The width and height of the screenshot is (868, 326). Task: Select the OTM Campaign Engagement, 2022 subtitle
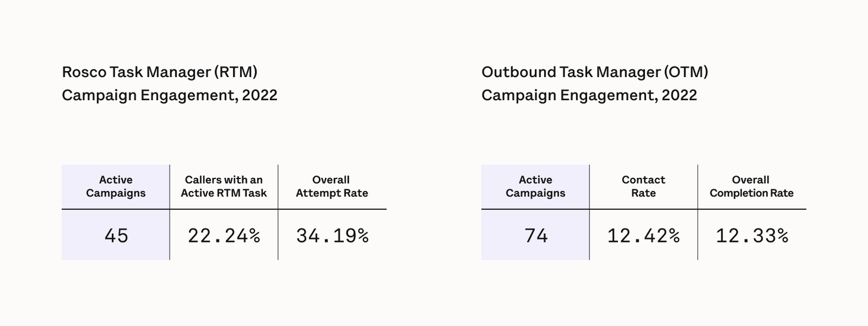point(589,95)
